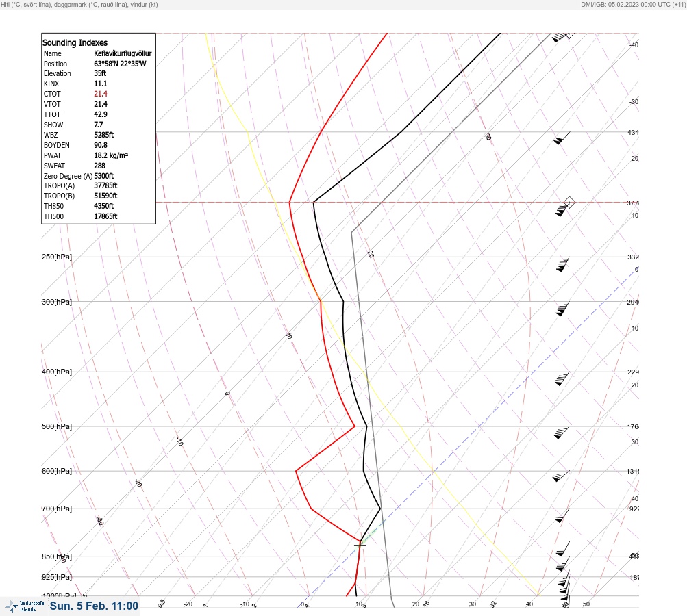Click the wind barb at the 434 level
687x616 pixels.
point(562,138)
